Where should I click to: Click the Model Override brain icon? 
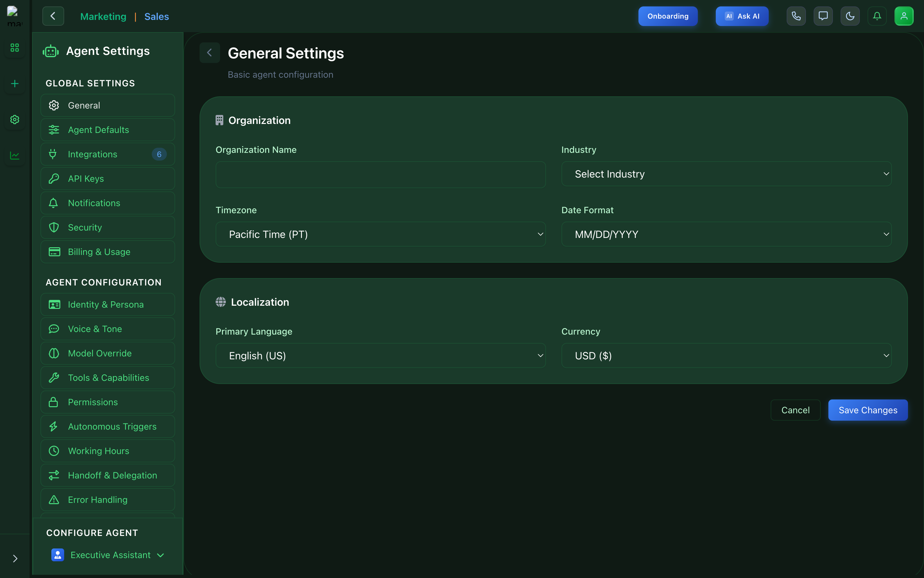point(54,354)
